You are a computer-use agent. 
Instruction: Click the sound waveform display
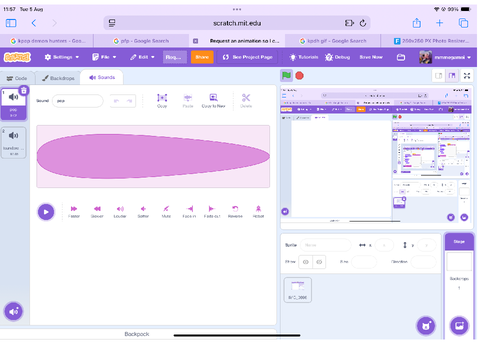[x=153, y=156]
